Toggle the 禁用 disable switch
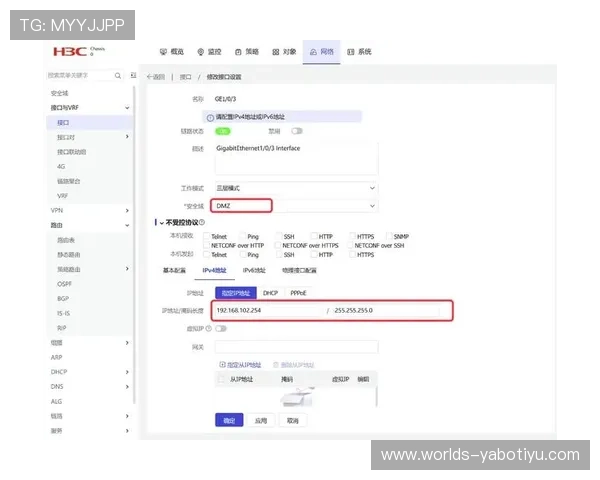The image size is (600, 480). [297, 131]
